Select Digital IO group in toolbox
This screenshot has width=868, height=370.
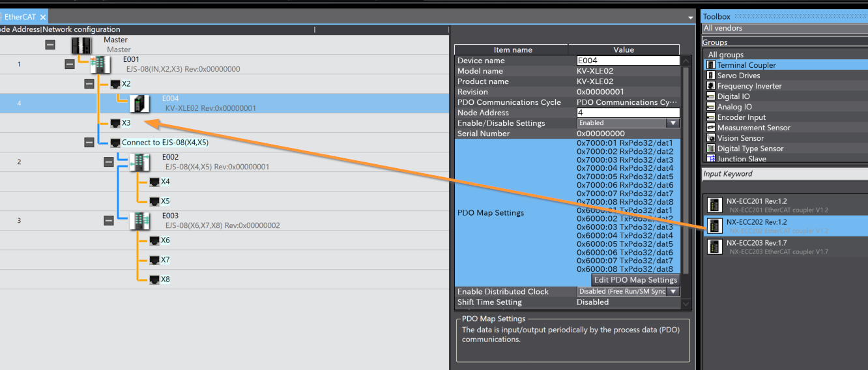733,96
